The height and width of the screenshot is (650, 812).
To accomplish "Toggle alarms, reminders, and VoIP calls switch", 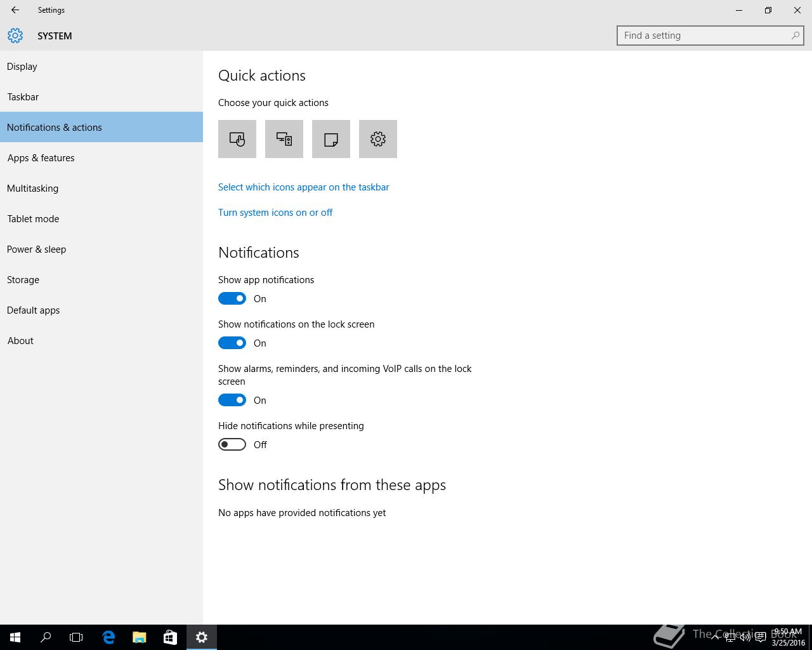I will click(232, 400).
